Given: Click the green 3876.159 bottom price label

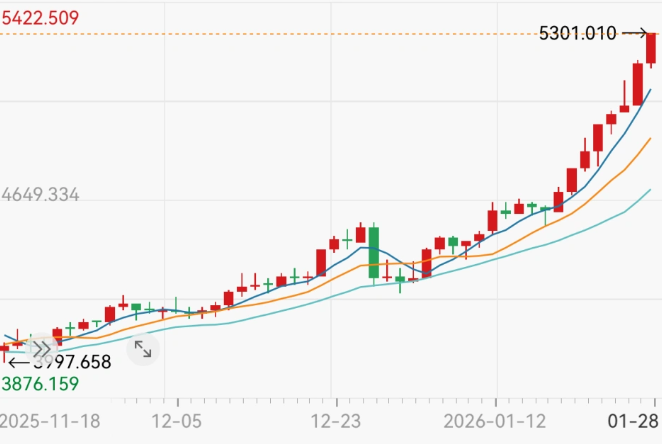Looking at the screenshot, I should coord(40,383).
